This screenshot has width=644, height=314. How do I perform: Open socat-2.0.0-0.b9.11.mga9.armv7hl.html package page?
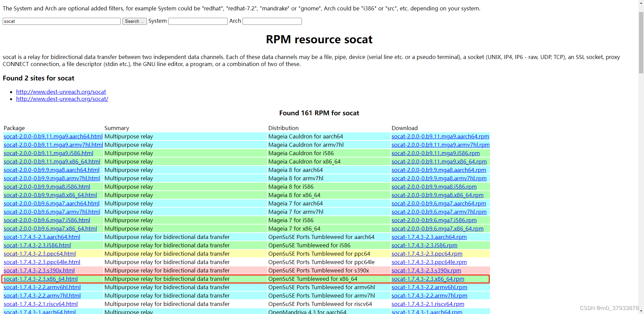[x=53, y=145]
